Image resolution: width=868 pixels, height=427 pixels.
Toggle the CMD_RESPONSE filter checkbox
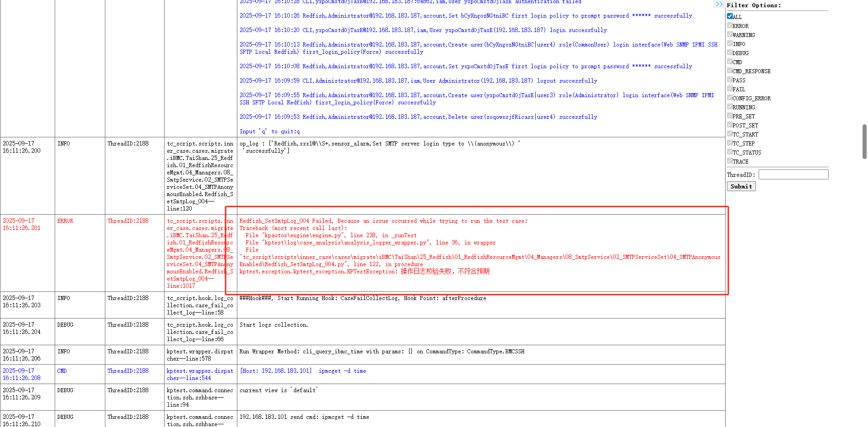730,70
